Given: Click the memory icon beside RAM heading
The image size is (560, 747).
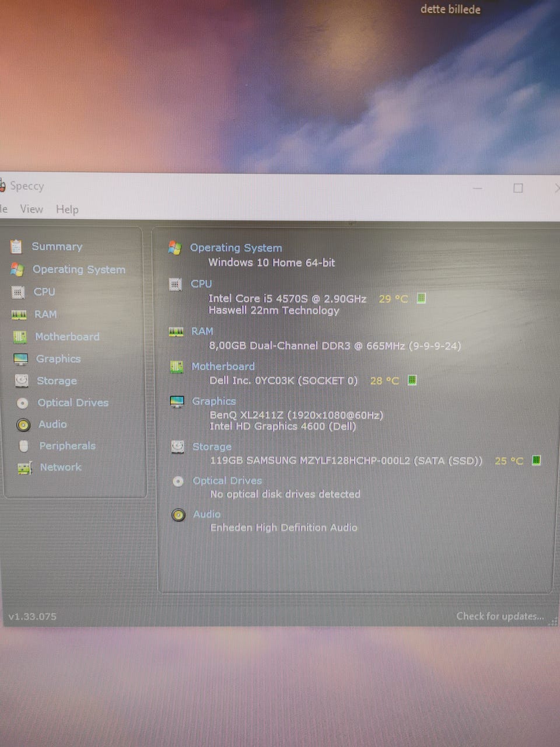Looking at the screenshot, I should tap(176, 331).
